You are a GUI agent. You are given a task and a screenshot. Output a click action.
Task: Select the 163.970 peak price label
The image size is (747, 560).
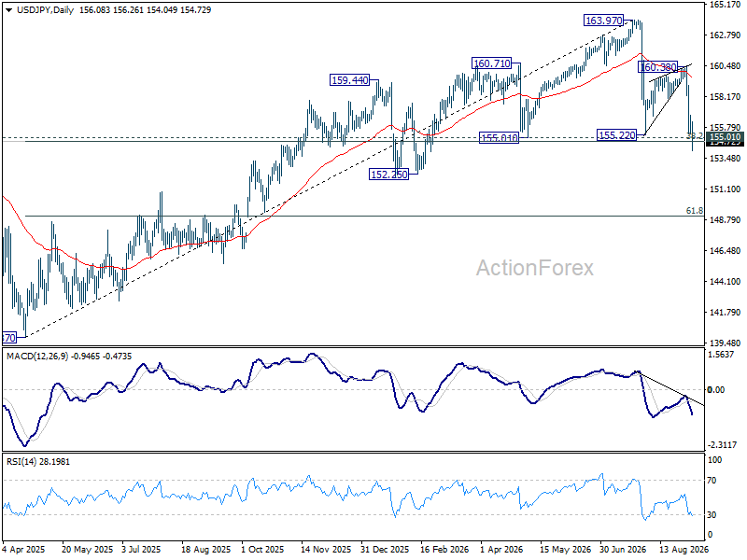pos(603,21)
